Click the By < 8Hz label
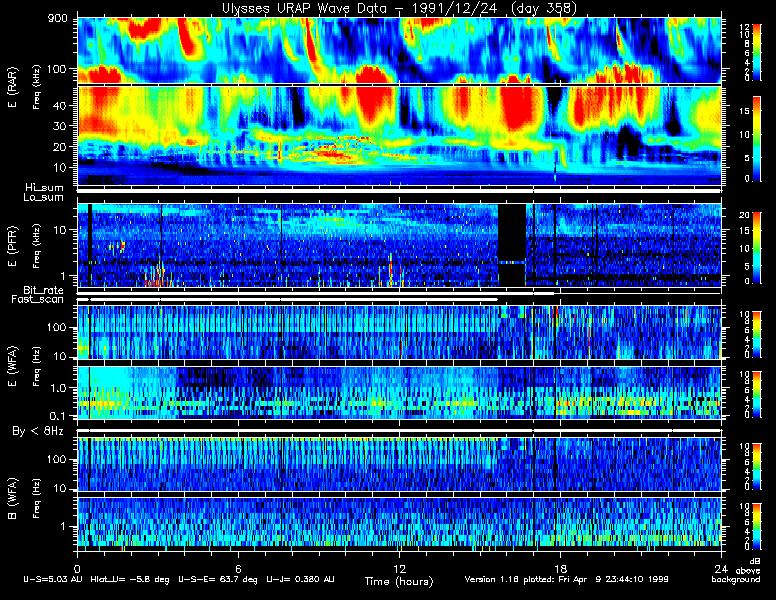 point(38,432)
